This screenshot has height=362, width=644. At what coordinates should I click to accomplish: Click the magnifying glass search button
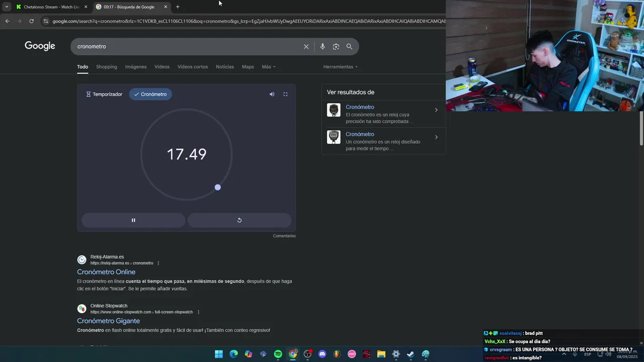pos(349,46)
